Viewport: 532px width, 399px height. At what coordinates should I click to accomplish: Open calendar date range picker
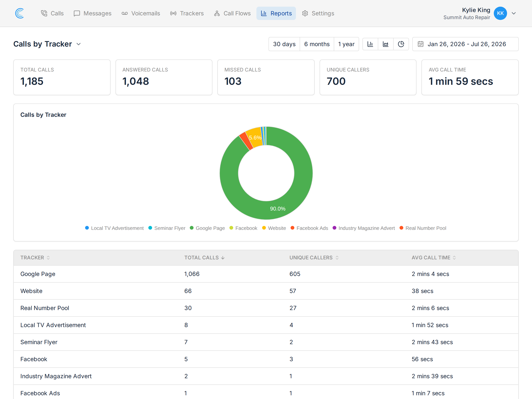tap(465, 44)
